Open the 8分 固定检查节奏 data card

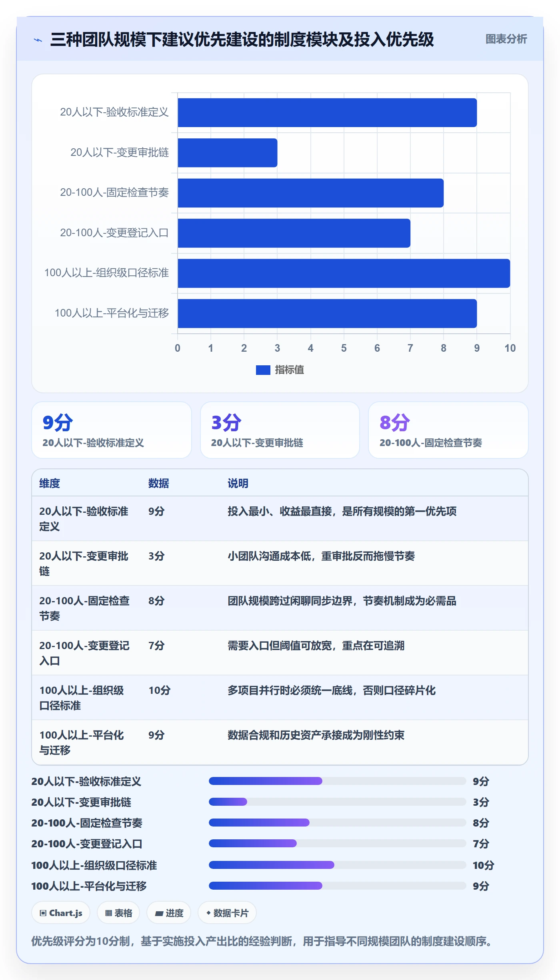pos(448,430)
